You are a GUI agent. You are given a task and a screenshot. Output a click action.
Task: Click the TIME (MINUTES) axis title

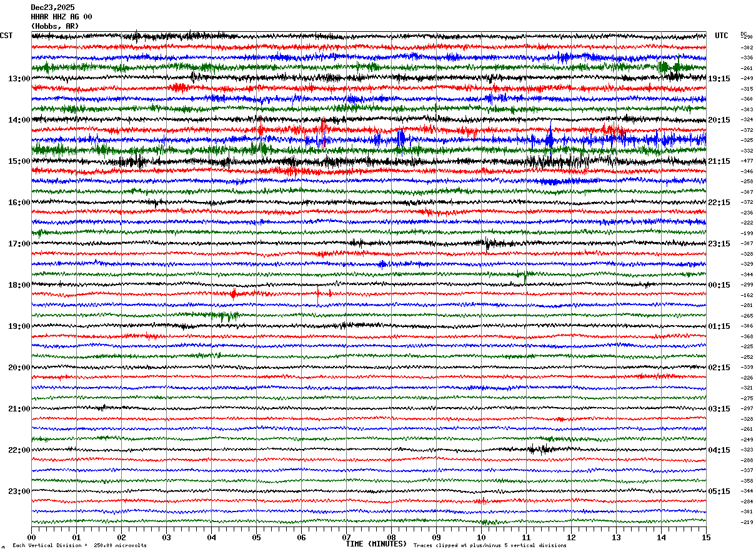coord(376,544)
